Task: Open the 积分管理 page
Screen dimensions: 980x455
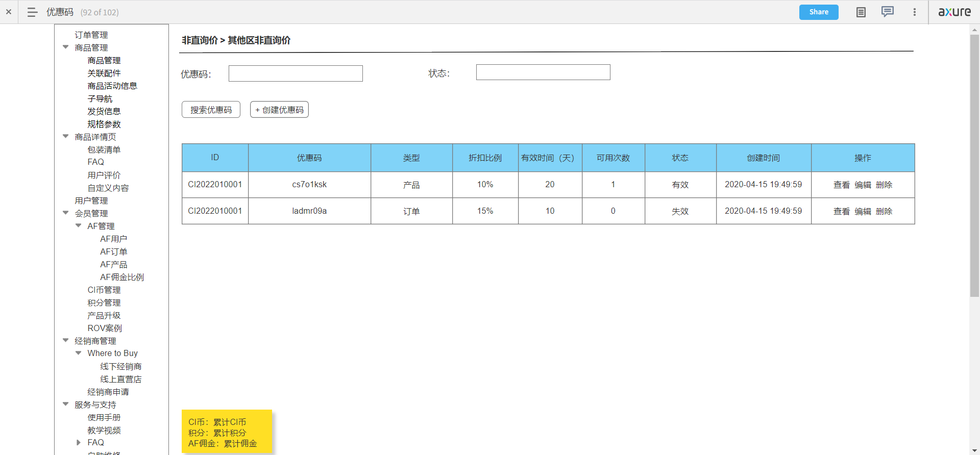Action: pos(104,302)
